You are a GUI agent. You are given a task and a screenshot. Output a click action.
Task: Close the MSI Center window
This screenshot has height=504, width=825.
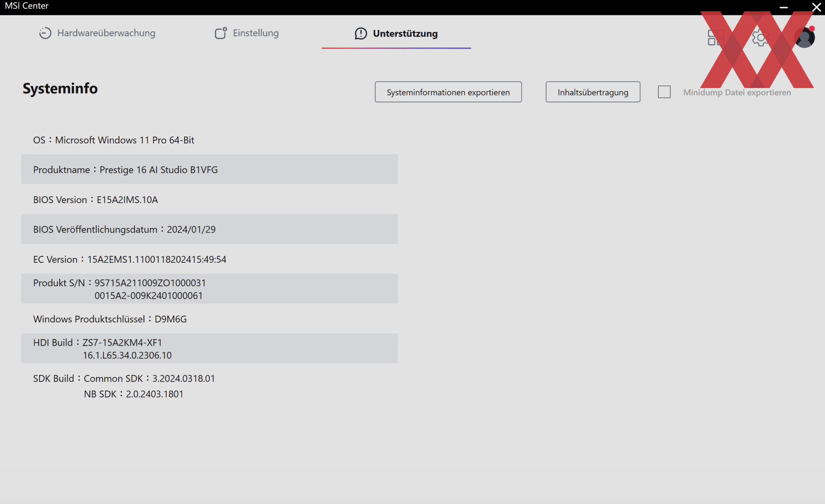[x=816, y=7]
